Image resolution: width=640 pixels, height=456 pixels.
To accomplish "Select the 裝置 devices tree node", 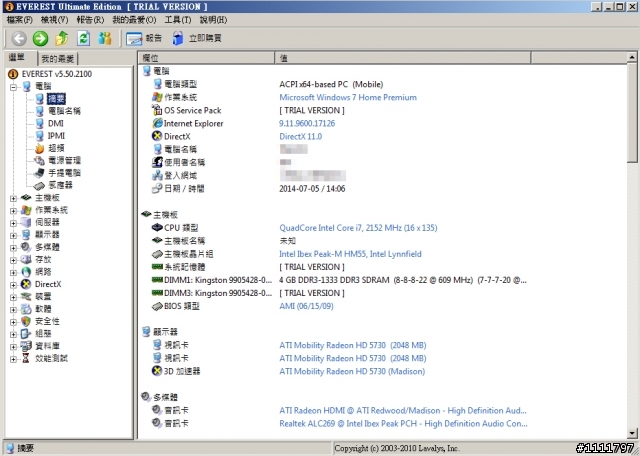I will (x=43, y=296).
